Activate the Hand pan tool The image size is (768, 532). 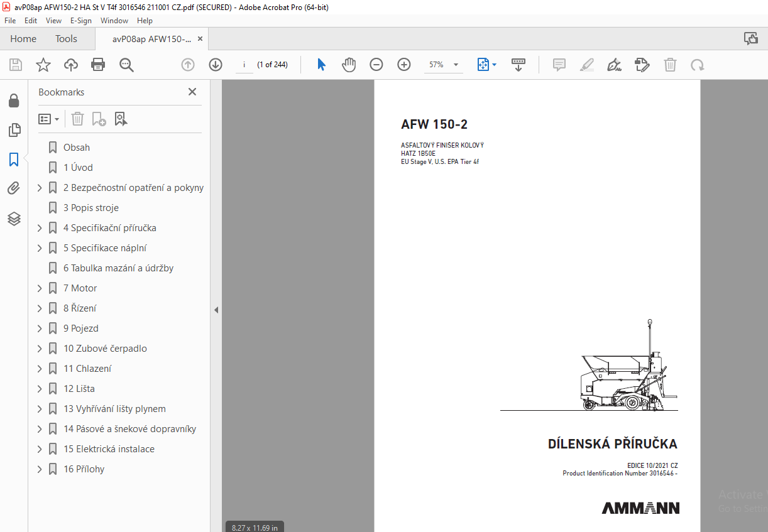pos(349,65)
